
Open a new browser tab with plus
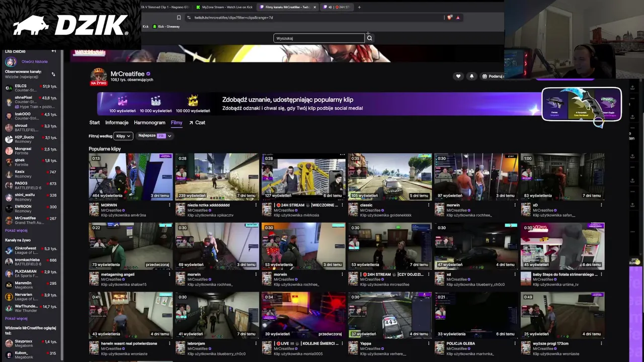359,7
